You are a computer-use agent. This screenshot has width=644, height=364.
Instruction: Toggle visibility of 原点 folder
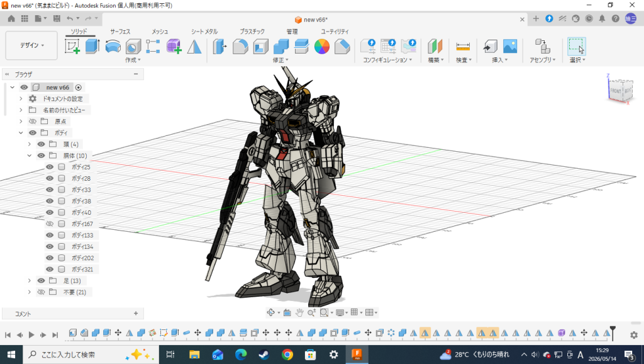33,122
